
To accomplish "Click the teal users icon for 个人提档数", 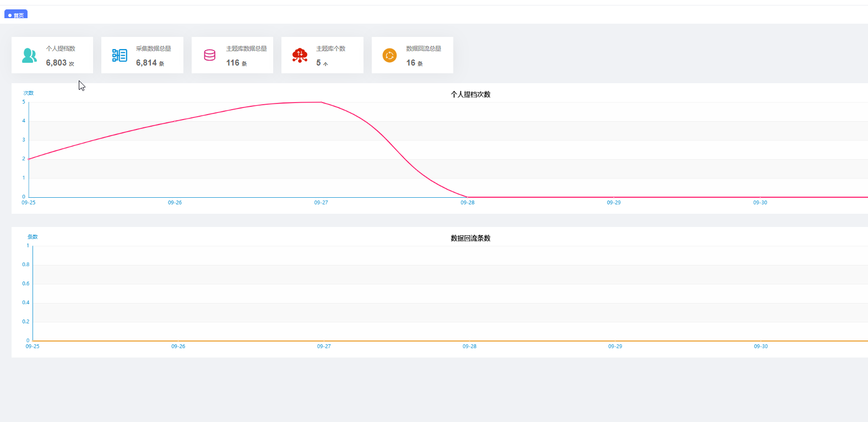I will click(30, 55).
